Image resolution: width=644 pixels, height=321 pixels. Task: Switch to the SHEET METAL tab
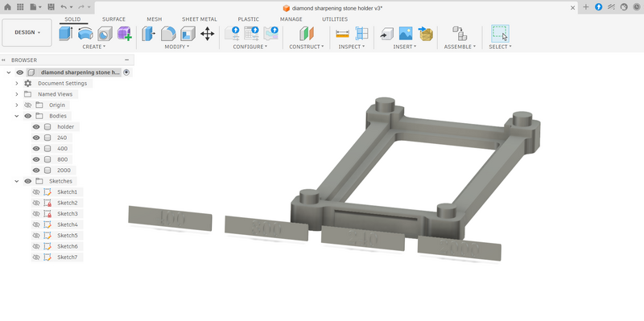(x=200, y=19)
